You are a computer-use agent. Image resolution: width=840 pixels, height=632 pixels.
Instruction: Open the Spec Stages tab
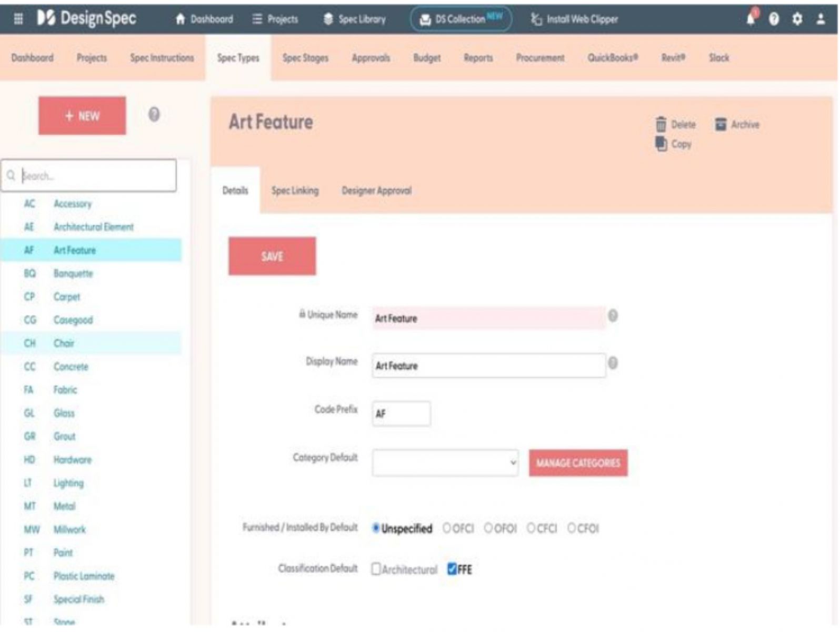pyautogui.click(x=305, y=58)
